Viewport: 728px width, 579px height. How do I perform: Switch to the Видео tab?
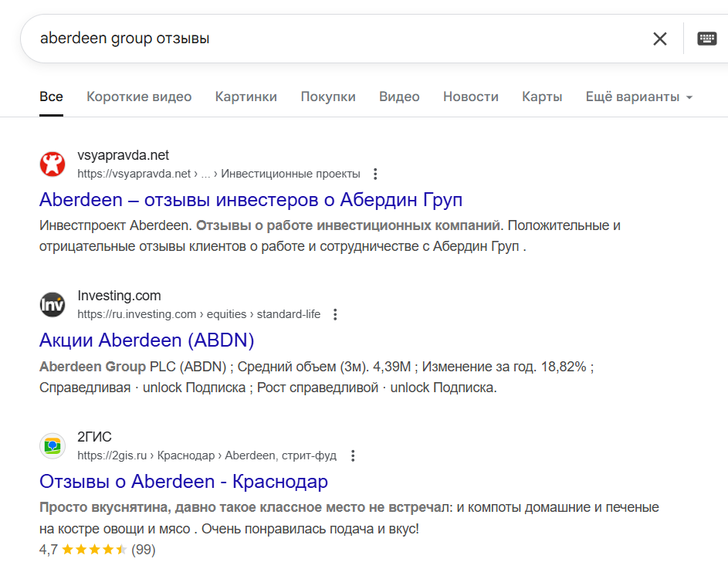[399, 96]
